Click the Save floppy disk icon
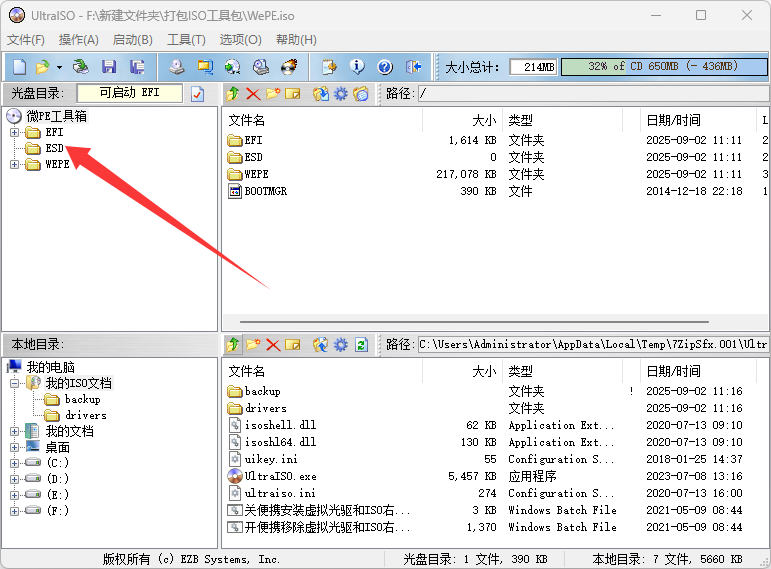This screenshot has height=569, width=771. click(108, 67)
